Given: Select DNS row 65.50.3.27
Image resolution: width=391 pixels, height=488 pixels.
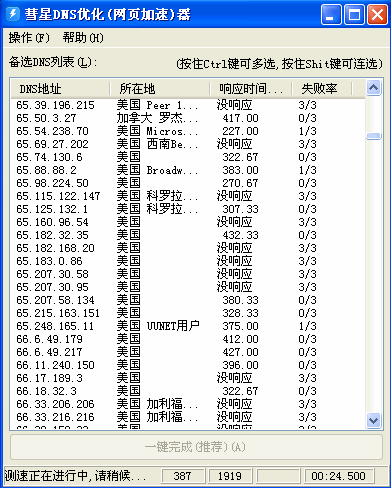Looking at the screenshot, I should coord(188,118).
